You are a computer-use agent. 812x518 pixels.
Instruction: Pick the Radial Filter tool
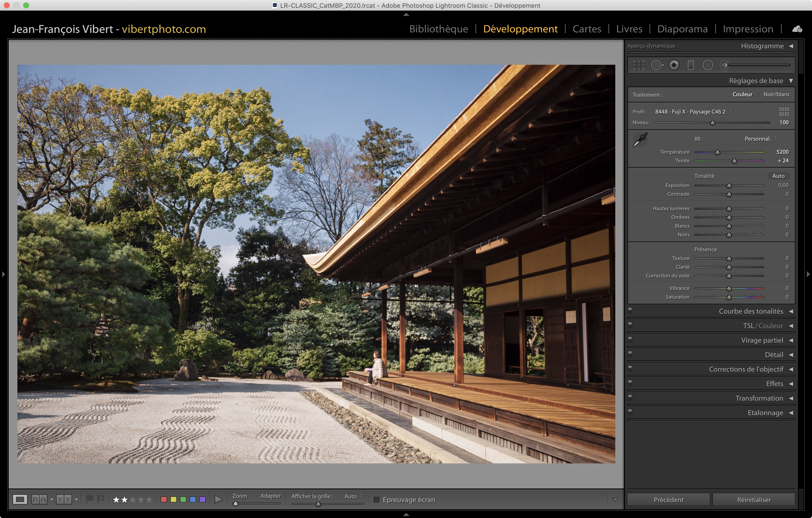[707, 65]
